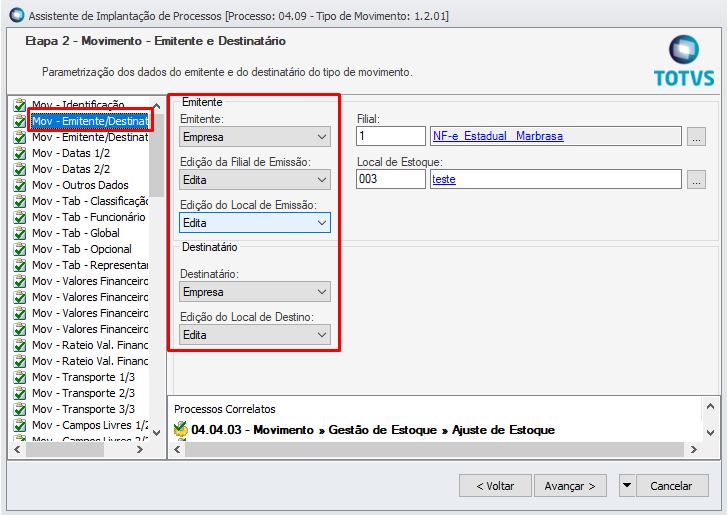Click the checklist icon beside Mov - Tab - Funcionário
728x515 pixels.
20,217
